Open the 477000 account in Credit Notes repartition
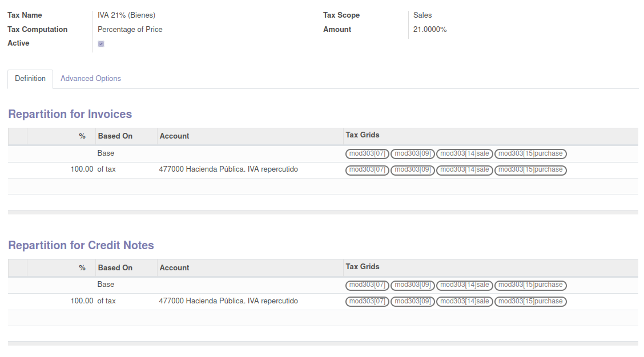 pos(228,301)
